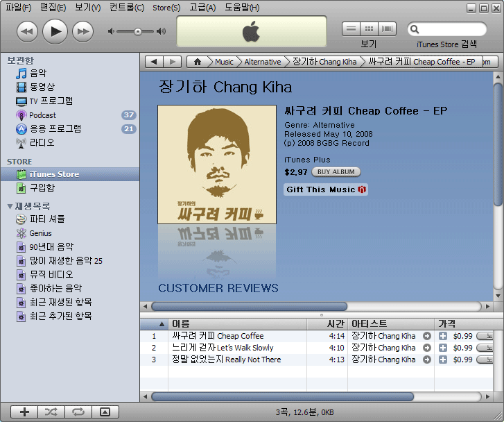This screenshot has width=504, height=422.
Task: Sort tracks by 이름 column header
Action: [238, 324]
